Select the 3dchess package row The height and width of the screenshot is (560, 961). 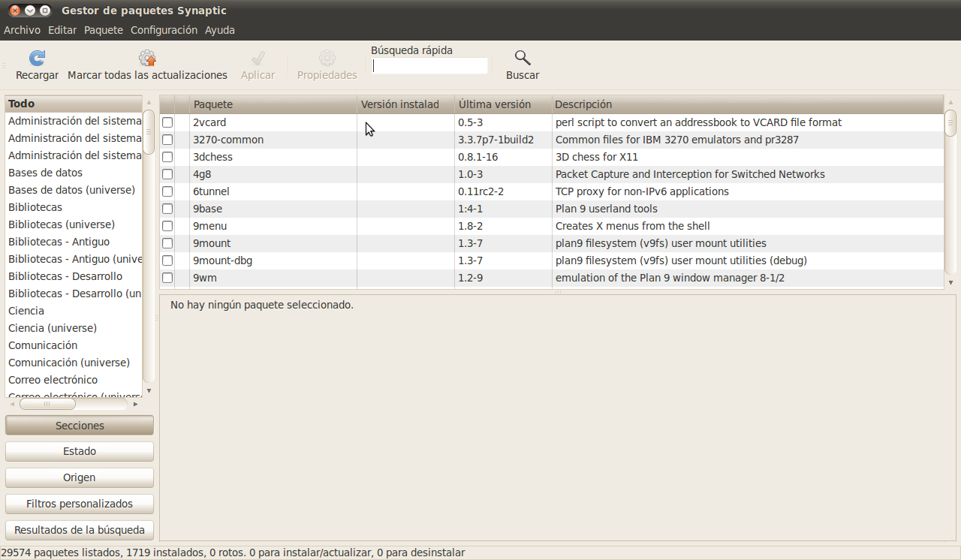click(x=552, y=157)
